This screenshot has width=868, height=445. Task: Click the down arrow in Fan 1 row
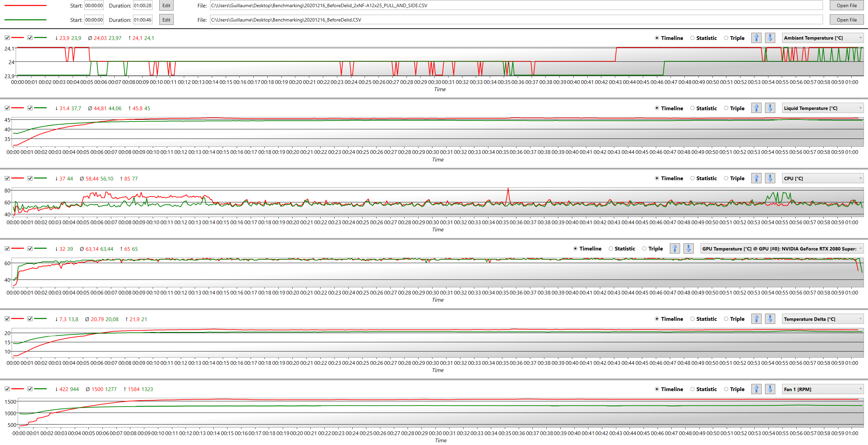tap(770, 389)
